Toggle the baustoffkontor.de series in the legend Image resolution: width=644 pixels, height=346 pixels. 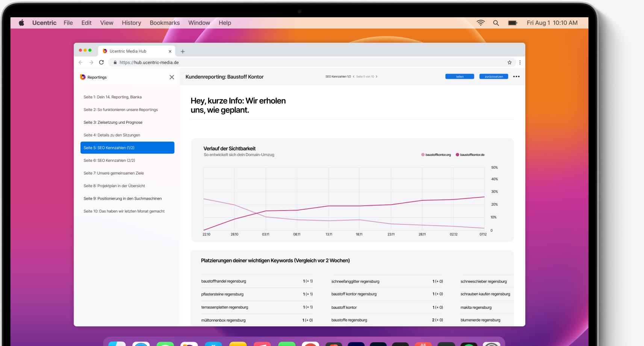(x=470, y=155)
